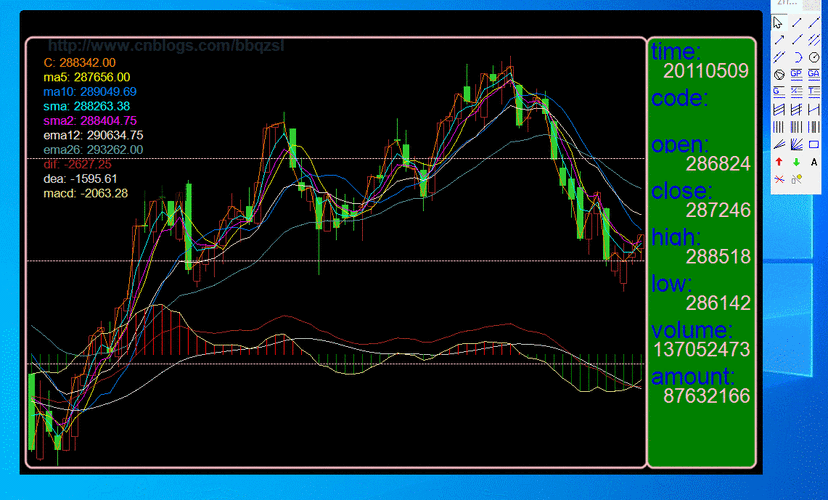This screenshot has width=828, height=500.
Task: Place a red up arrow marker
Action: [x=779, y=162]
